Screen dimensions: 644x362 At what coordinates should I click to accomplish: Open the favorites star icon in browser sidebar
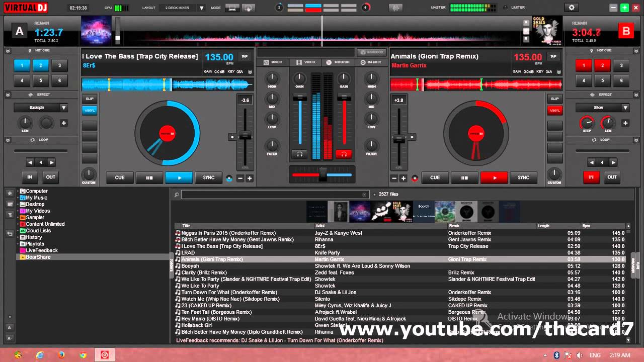(x=9, y=193)
